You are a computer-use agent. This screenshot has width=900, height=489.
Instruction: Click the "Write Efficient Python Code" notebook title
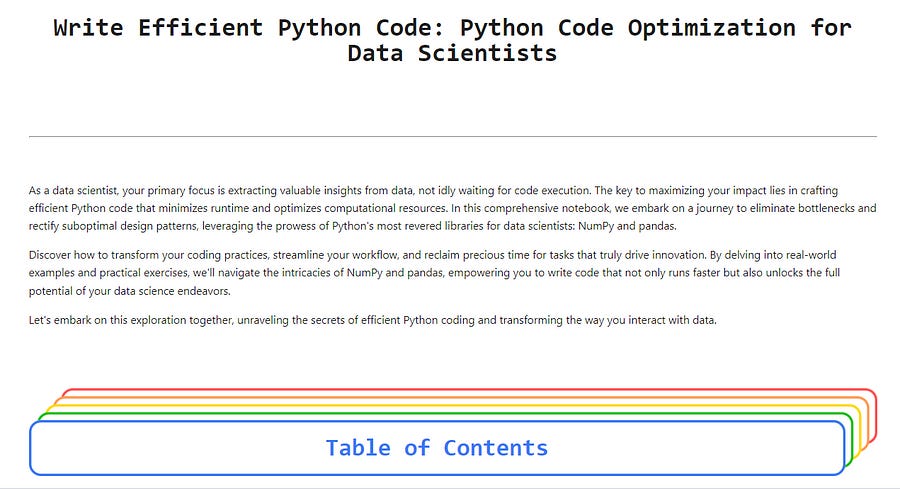pyautogui.click(x=452, y=40)
